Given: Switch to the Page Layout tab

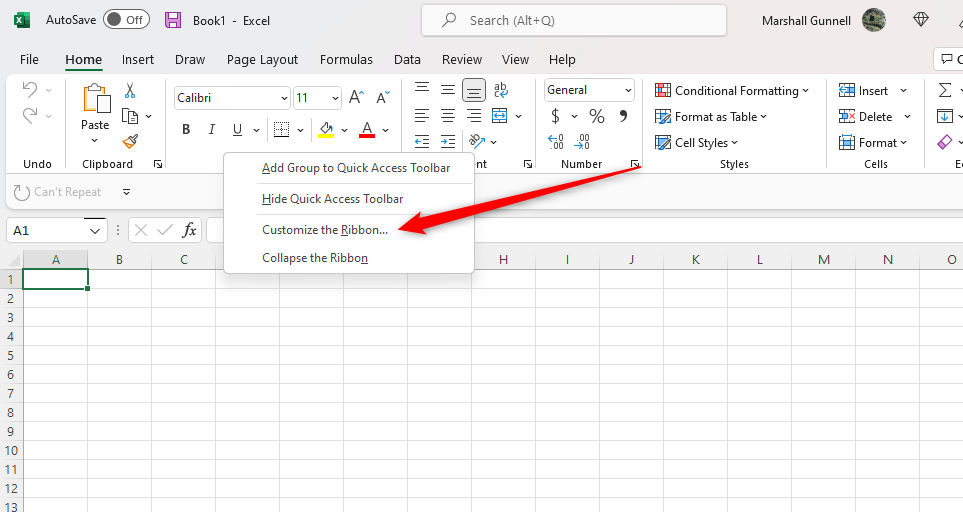Looking at the screenshot, I should coord(262,60).
